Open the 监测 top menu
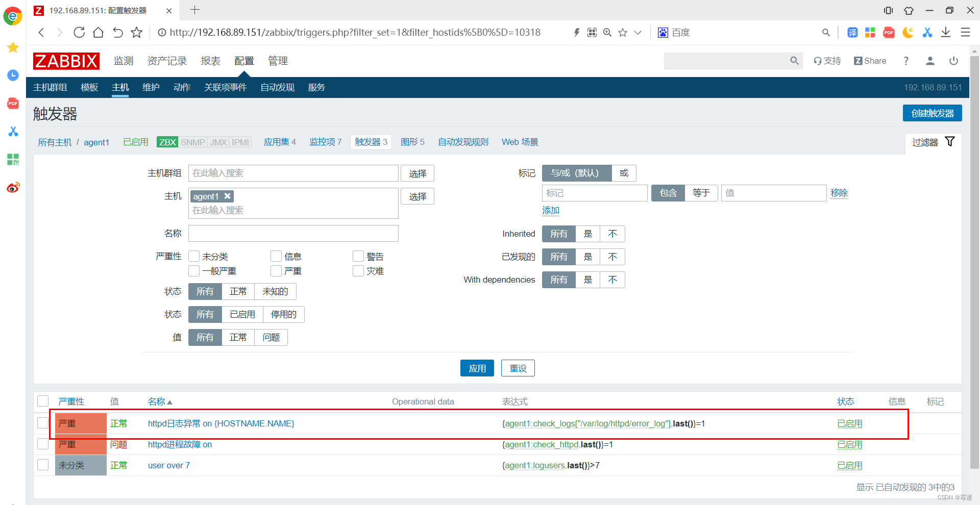980x505 pixels. (x=124, y=61)
